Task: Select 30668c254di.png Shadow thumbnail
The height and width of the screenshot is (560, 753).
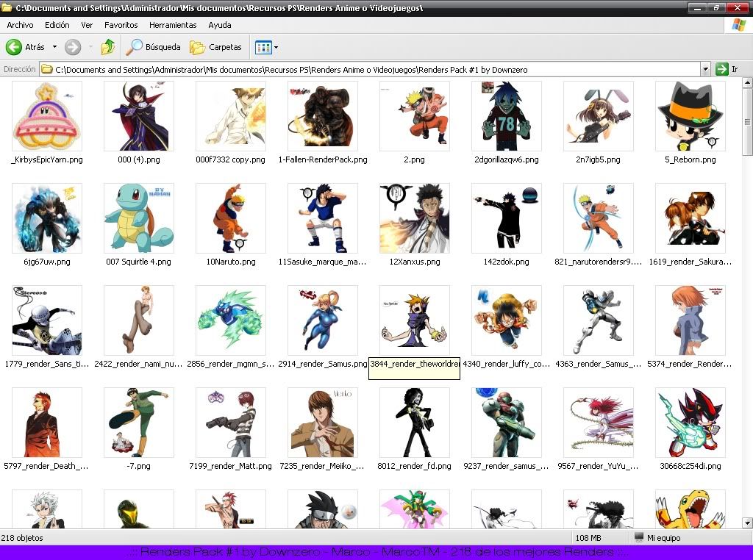Action: [690, 423]
